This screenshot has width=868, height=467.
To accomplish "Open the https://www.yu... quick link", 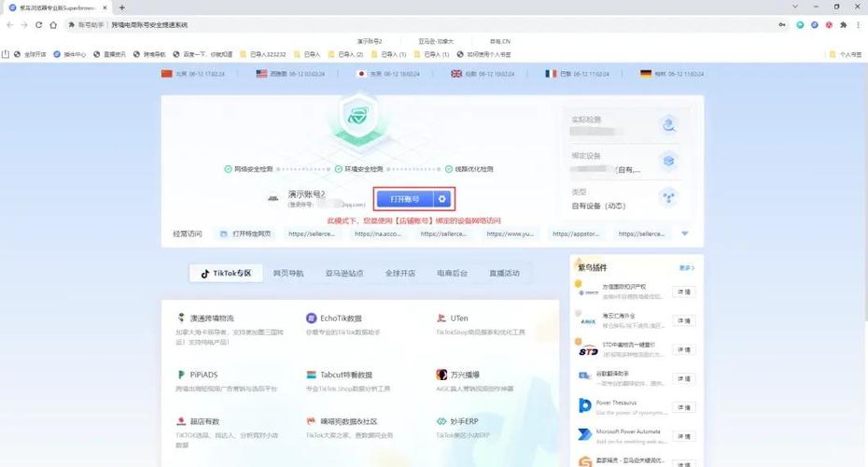I will tap(510, 233).
